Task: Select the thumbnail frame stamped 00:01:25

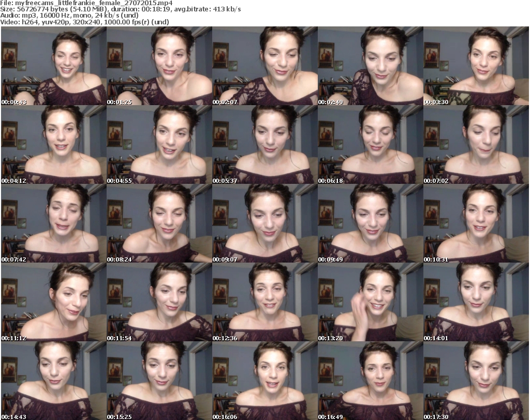Action: click(159, 66)
